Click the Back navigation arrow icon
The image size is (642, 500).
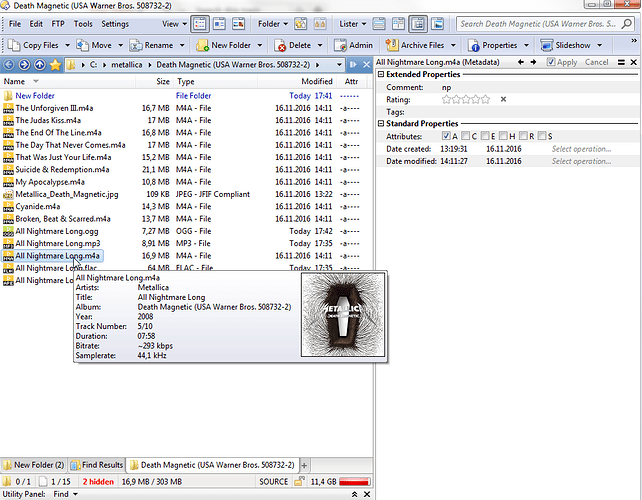pos(9,65)
